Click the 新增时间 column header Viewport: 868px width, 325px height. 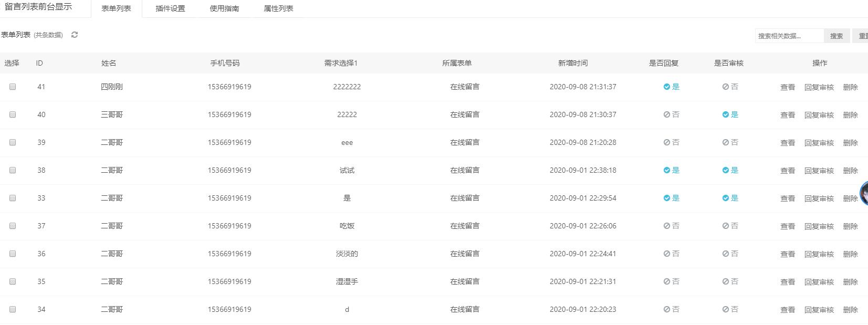pos(572,63)
